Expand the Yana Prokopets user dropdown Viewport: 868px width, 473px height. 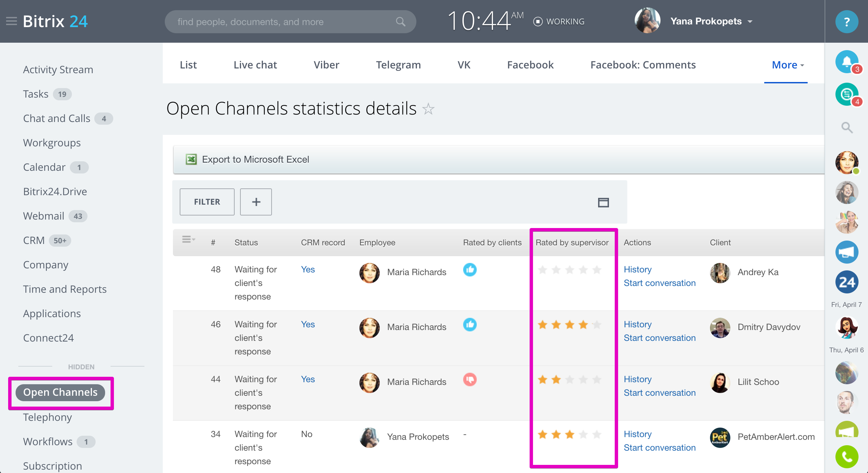click(x=750, y=22)
